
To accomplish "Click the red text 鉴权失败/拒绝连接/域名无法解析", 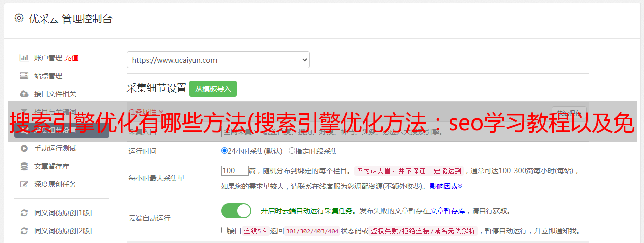I will (x=423, y=231).
